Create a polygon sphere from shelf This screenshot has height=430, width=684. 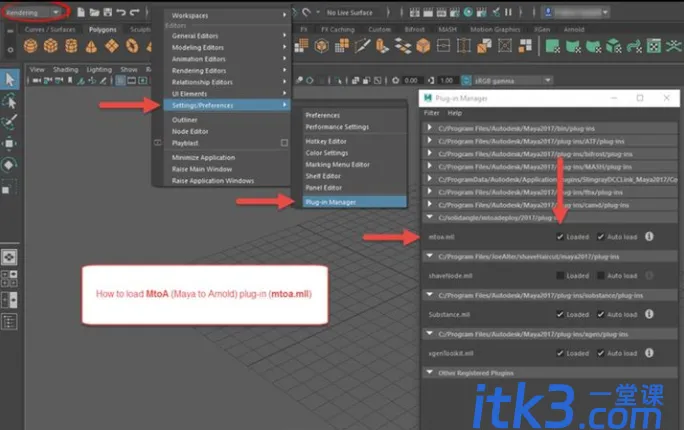31,46
